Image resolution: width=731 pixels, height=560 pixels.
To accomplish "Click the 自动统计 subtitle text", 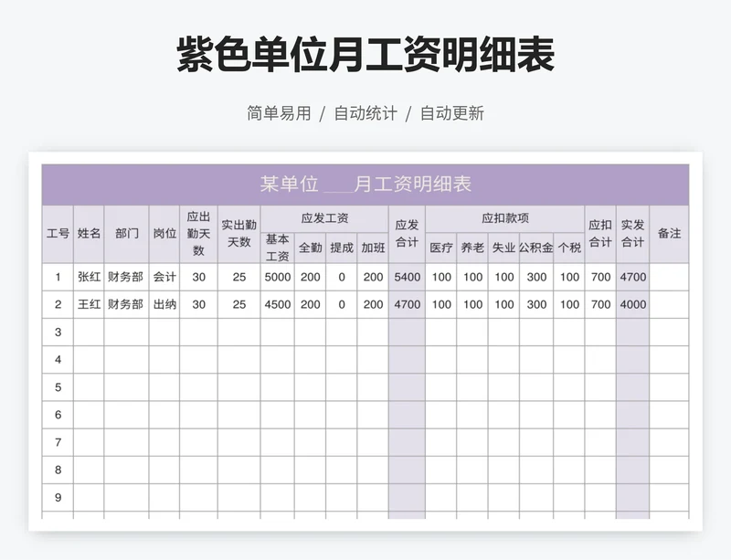I will (x=365, y=113).
